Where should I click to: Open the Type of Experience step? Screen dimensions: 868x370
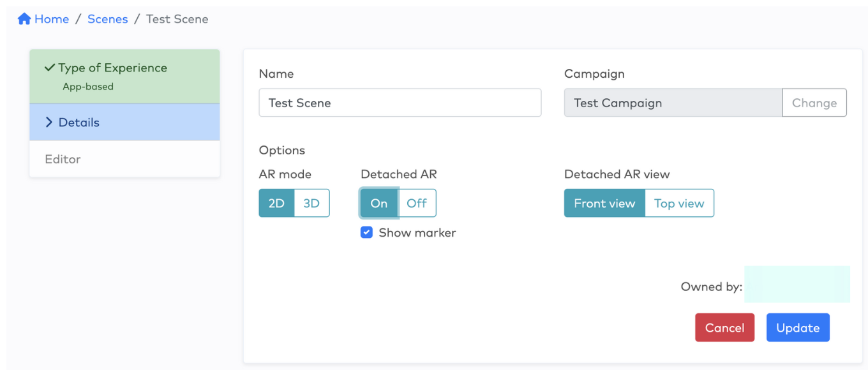click(124, 77)
